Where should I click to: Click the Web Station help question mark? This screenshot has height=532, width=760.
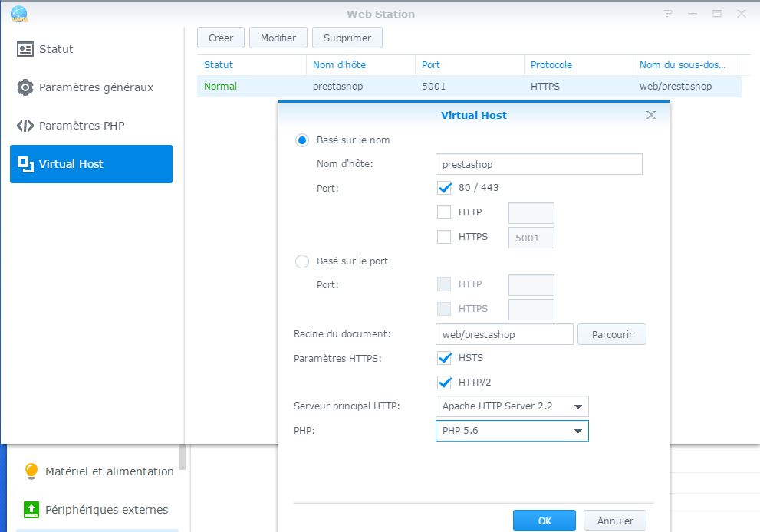670,14
